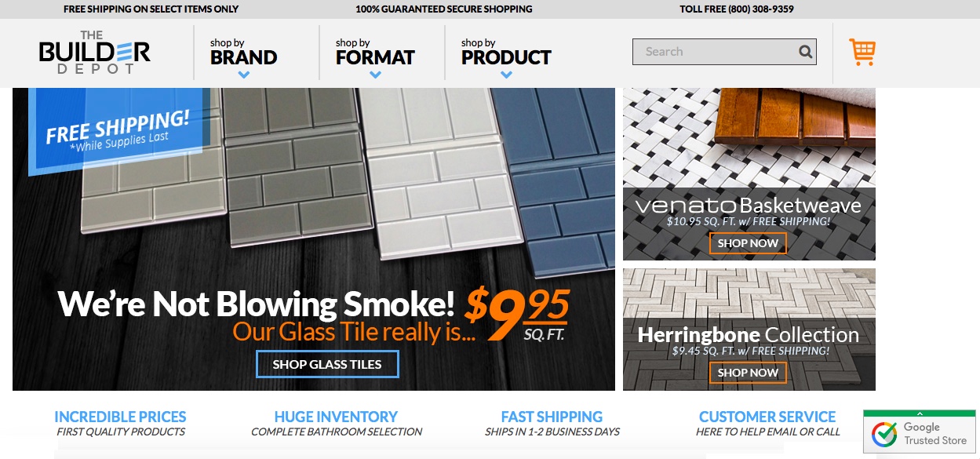Expand the shop by Product chevron
This screenshot has width=980, height=459.
click(x=506, y=75)
